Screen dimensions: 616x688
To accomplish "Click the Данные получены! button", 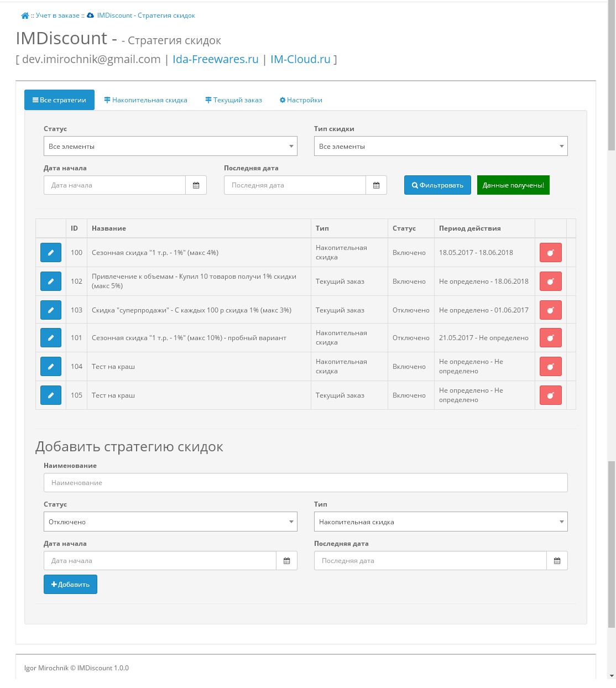I will click(x=513, y=185).
